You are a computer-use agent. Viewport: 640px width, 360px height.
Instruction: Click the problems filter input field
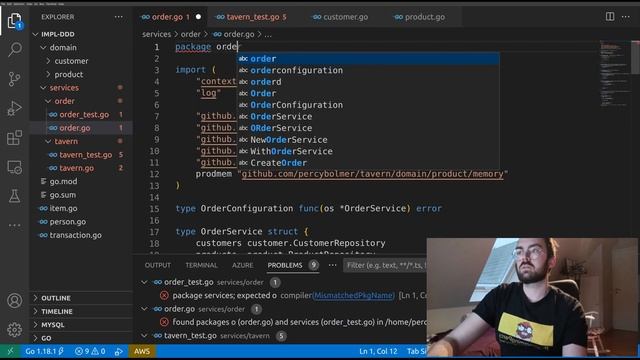(x=385, y=265)
